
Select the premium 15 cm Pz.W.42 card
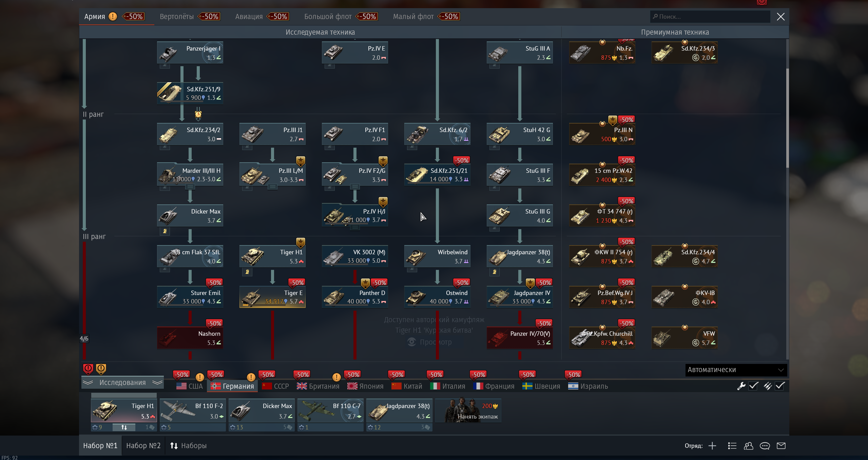(602, 174)
